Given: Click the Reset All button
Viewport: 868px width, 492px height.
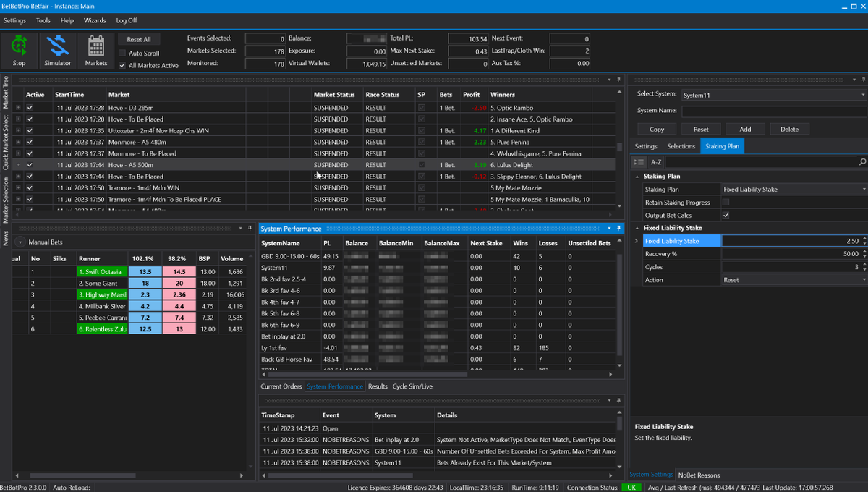Looking at the screenshot, I should click(139, 40).
